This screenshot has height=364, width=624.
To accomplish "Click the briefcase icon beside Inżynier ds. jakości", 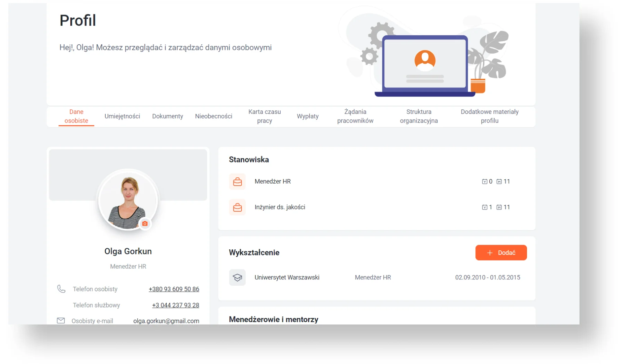I will pos(237,207).
